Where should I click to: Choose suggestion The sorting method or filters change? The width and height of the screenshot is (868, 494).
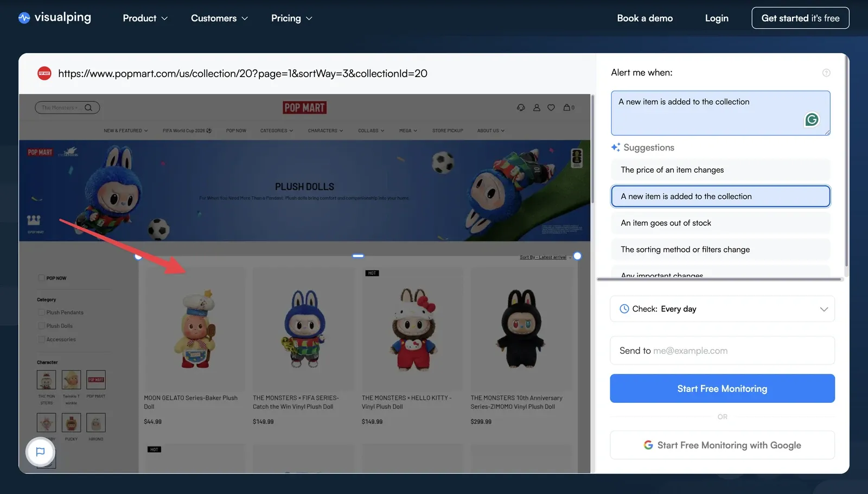[720, 250]
